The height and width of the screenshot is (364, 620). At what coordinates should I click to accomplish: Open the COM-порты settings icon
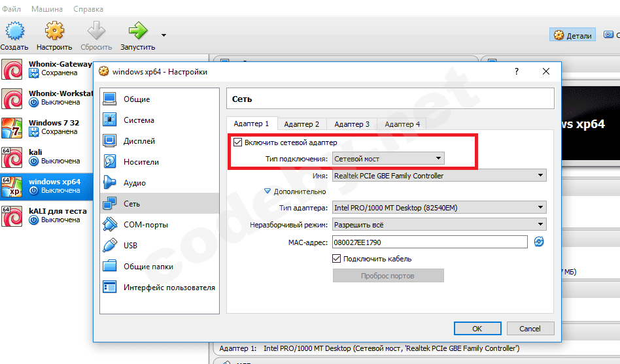click(x=109, y=225)
